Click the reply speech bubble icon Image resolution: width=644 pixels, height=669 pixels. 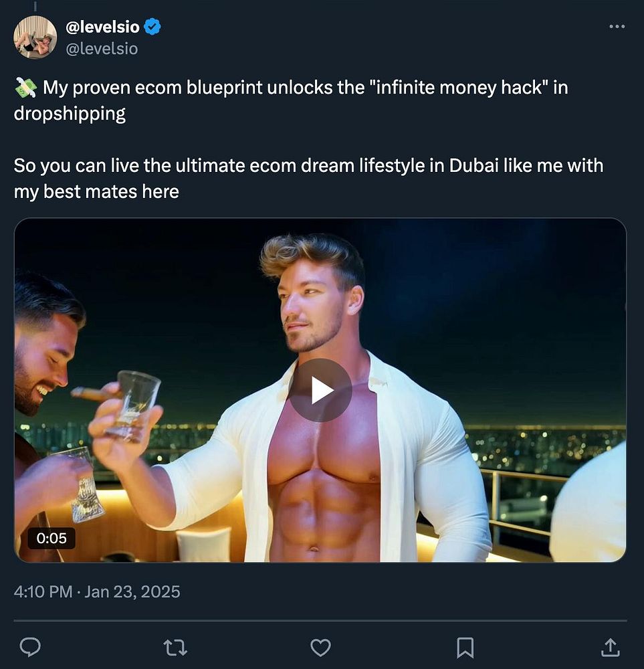[30, 647]
